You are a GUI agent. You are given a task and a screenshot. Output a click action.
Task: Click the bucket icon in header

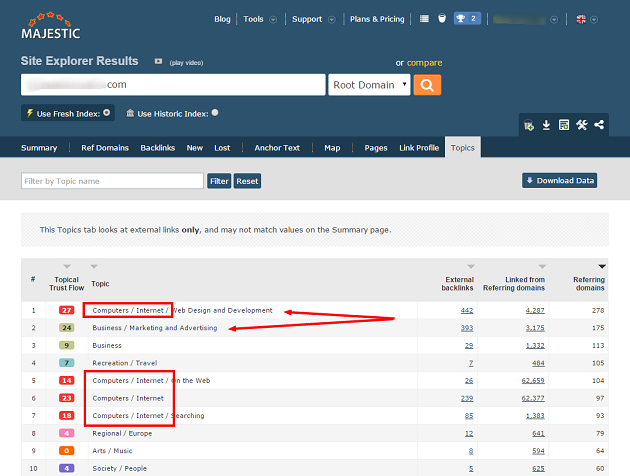pyautogui.click(x=441, y=19)
